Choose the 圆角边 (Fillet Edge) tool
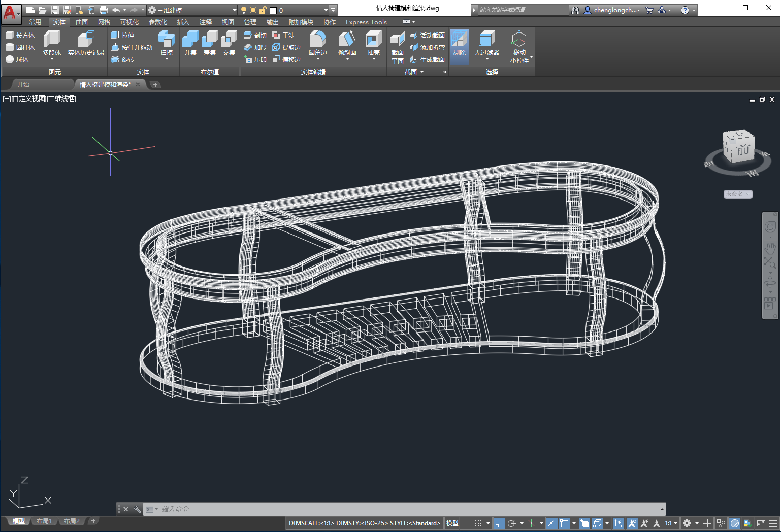 [318, 42]
